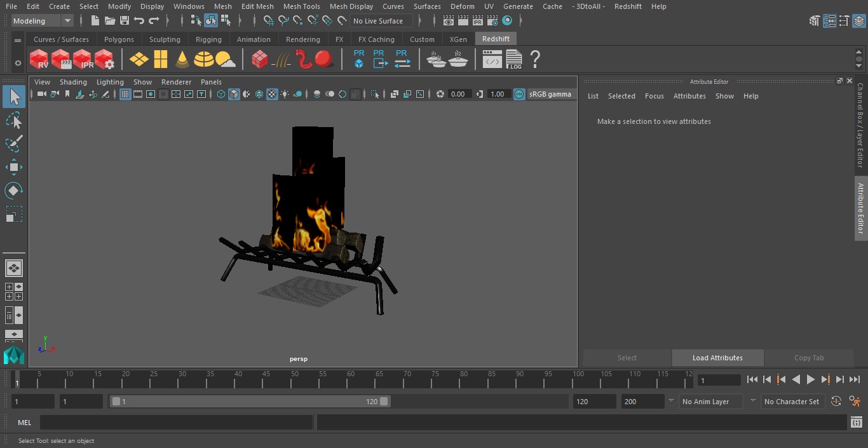Open Redshift render settings shelf icon
This screenshot has height=448, width=868.
(104, 60)
